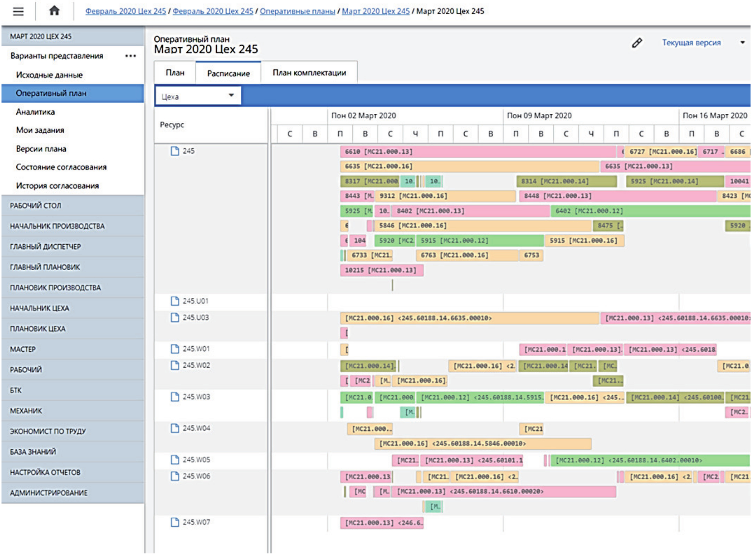Open the hamburger menu icon
The image size is (756, 557).
(18, 11)
